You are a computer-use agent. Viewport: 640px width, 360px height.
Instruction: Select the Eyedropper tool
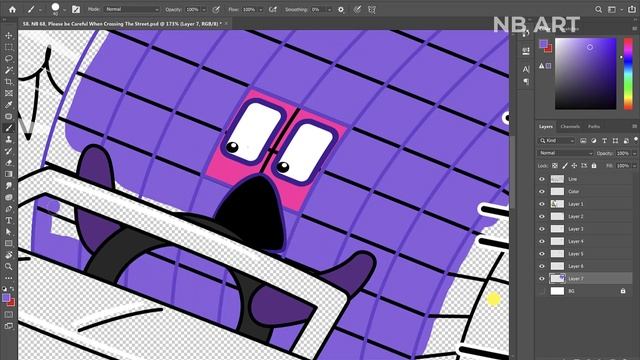point(9,104)
